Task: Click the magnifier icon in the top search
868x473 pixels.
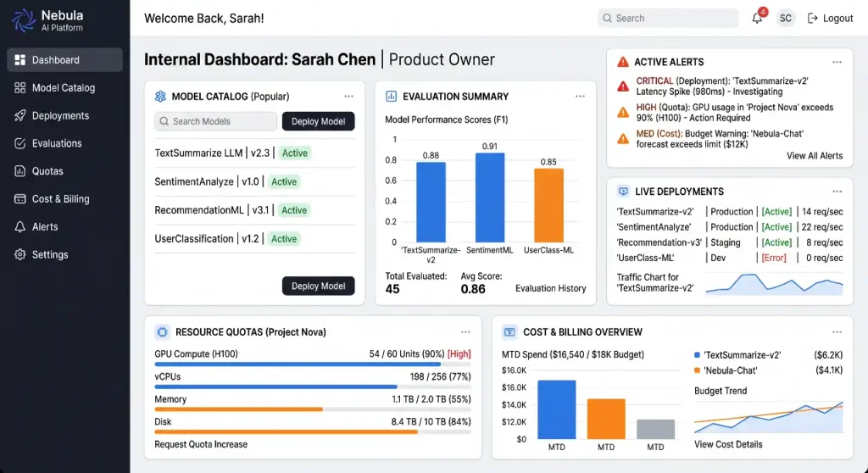Action: (607, 19)
